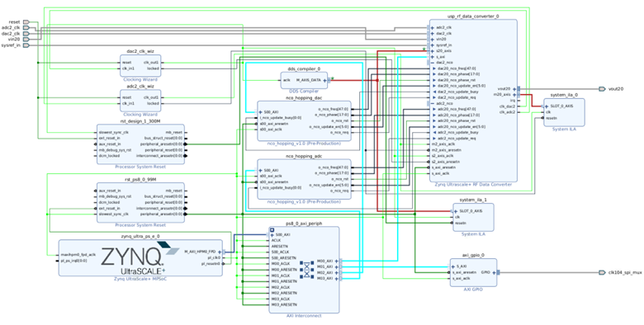Expand s20_axis pin on RF Data Converter
644x325 pixels.
pyautogui.click(x=433, y=51)
